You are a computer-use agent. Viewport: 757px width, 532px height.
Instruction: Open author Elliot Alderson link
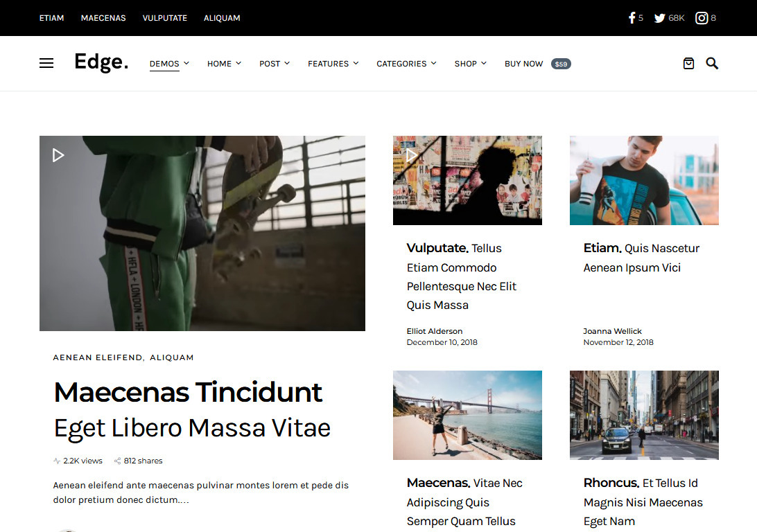435,331
